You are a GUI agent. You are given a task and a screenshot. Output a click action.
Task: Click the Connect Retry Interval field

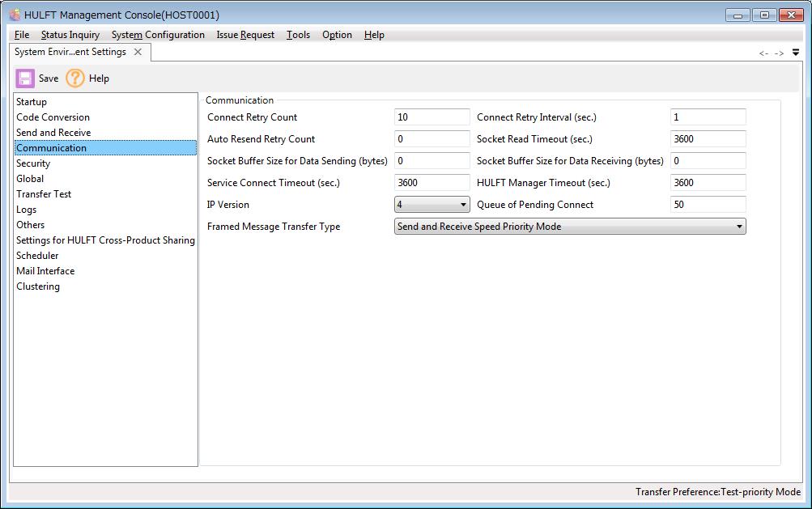(x=708, y=117)
